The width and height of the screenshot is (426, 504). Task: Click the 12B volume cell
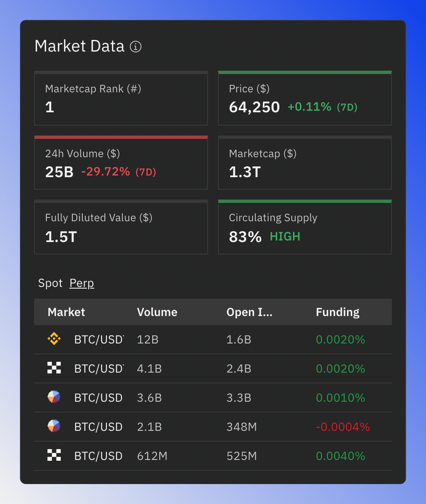click(148, 340)
